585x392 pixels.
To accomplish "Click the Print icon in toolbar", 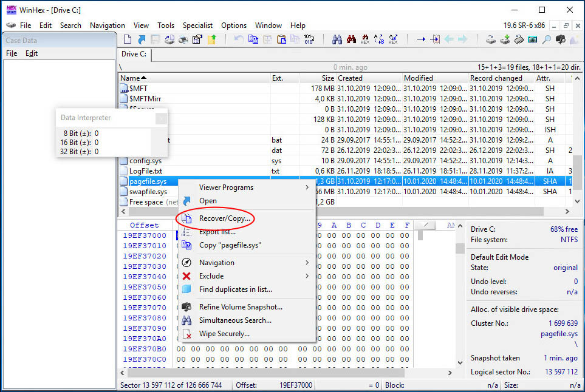I will pyautogui.click(x=183, y=39).
